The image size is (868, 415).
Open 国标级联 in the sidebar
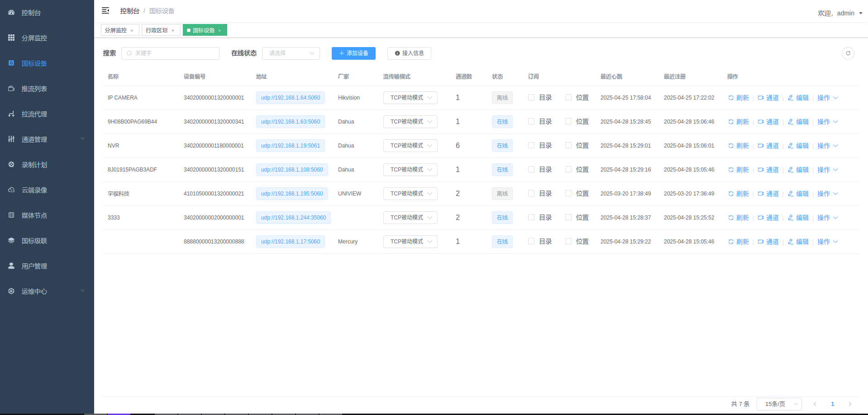(34, 241)
